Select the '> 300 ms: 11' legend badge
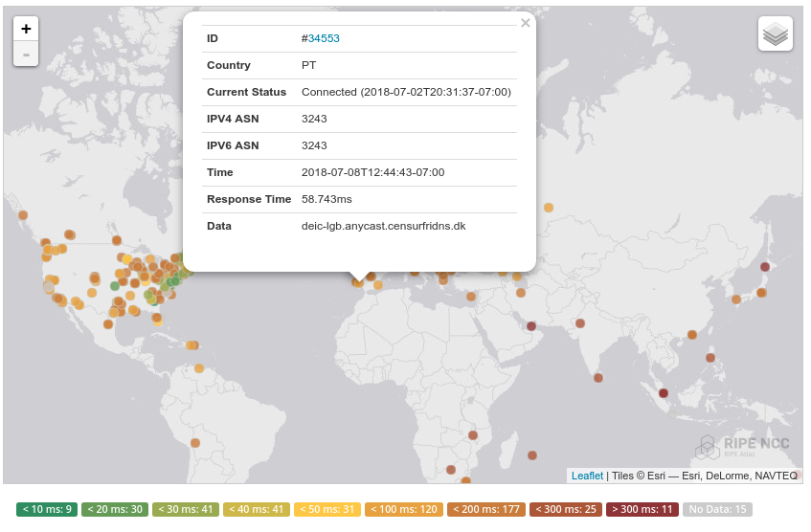Image resolution: width=811 pixels, height=532 pixels. (x=642, y=509)
